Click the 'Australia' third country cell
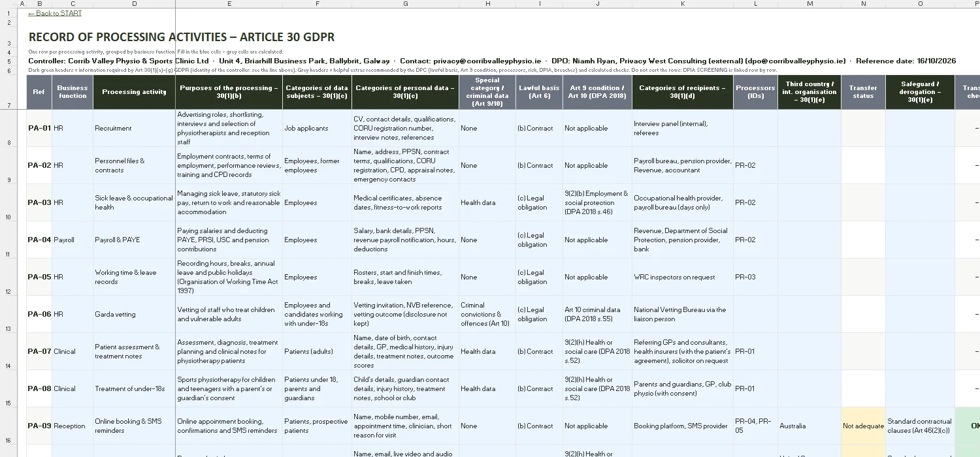This screenshot has height=457, width=980. (809, 426)
